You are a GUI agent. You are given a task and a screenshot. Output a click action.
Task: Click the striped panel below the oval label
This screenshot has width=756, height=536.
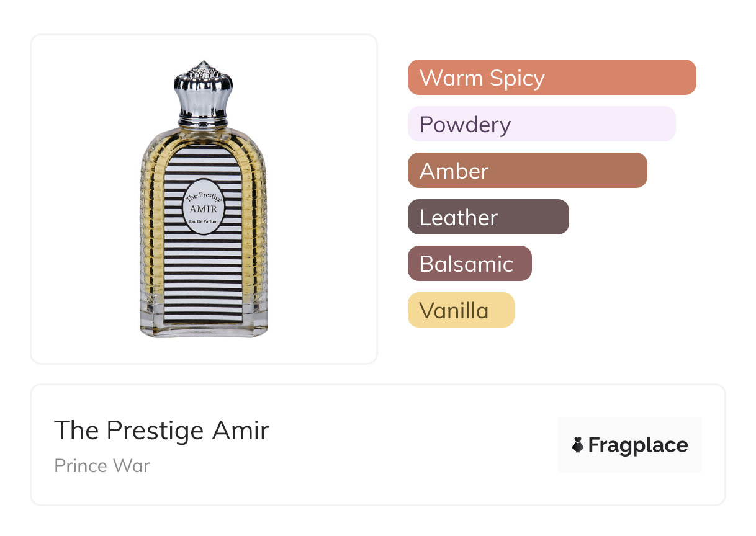click(x=204, y=279)
